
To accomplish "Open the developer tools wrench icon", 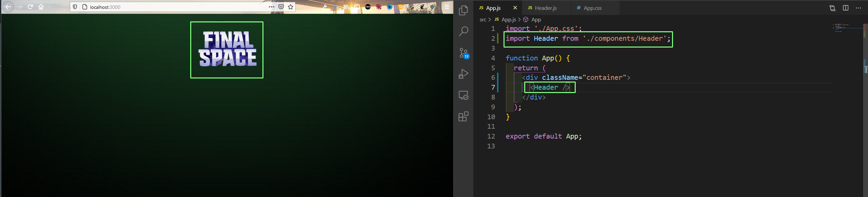I will coord(325,7).
